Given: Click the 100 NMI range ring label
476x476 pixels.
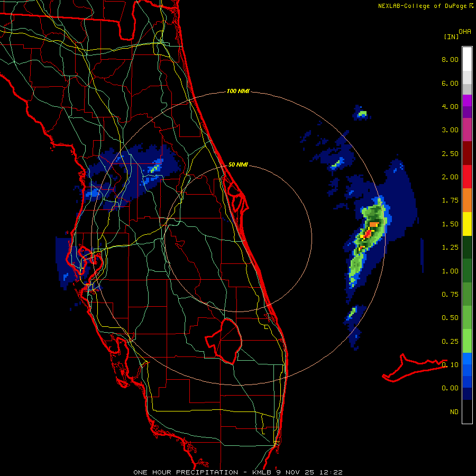Looking at the screenshot, I should (238, 91).
